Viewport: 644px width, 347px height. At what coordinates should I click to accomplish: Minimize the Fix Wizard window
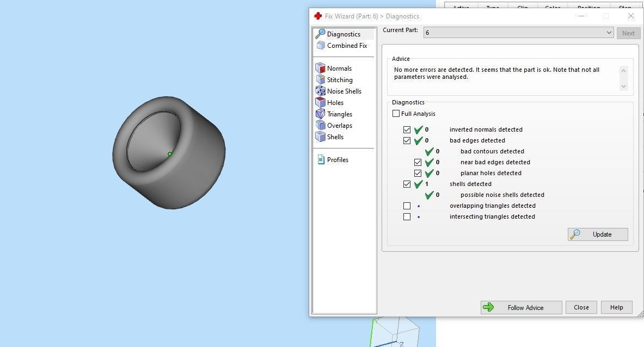coord(581,16)
